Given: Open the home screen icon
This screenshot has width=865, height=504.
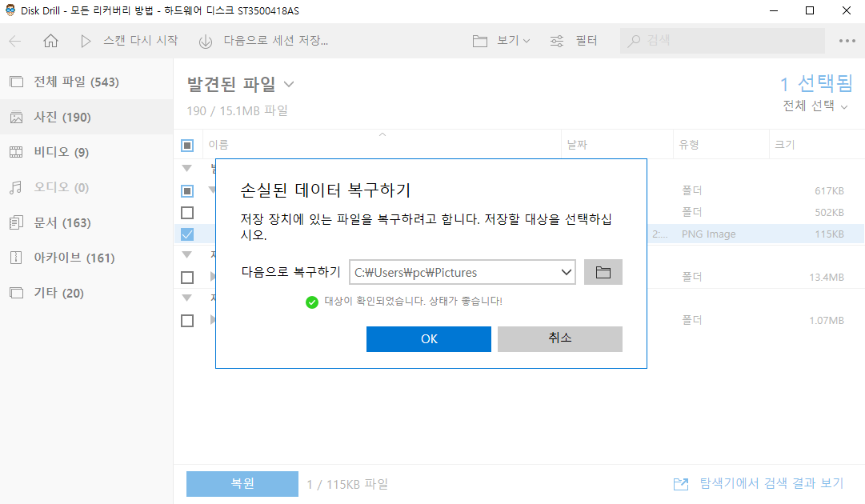Looking at the screenshot, I should [50, 41].
